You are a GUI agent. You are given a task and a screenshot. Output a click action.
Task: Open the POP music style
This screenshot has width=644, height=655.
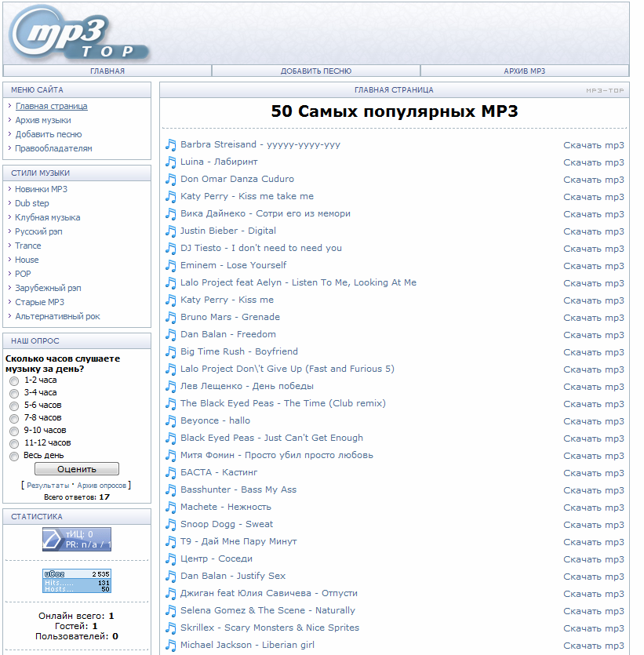coord(23,274)
